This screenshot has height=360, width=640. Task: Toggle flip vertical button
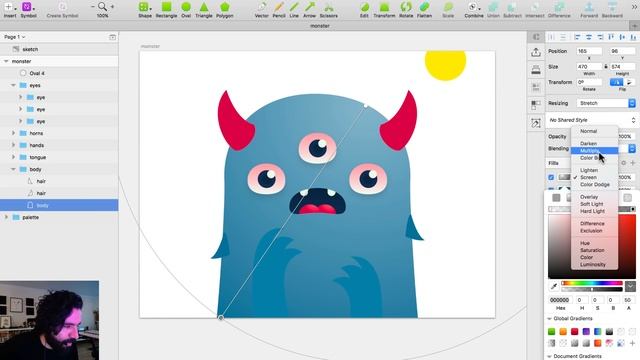click(x=629, y=82)
